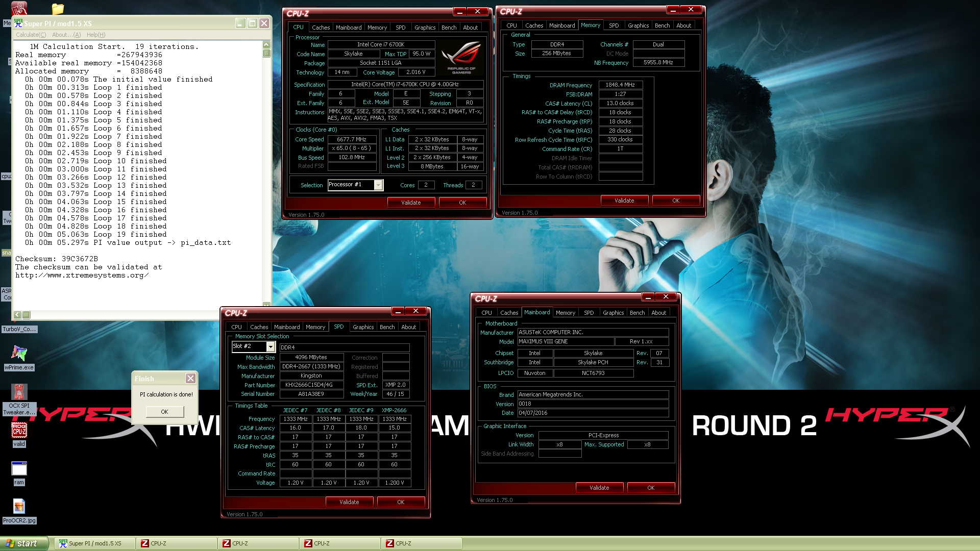Click Validate in Memory CPU-Z window
This screenshot has width=980, height=551.
tap(624, 201)
